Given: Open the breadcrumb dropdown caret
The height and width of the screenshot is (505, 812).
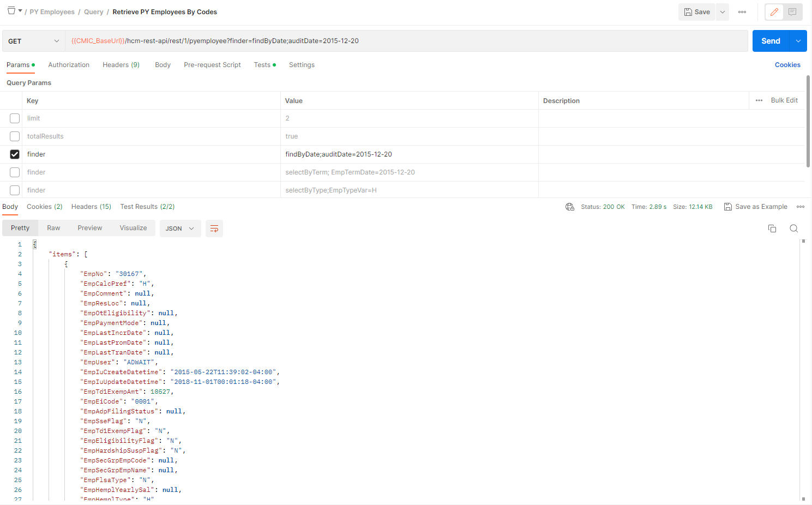Looking at the screenshot, I should [20, 11].
